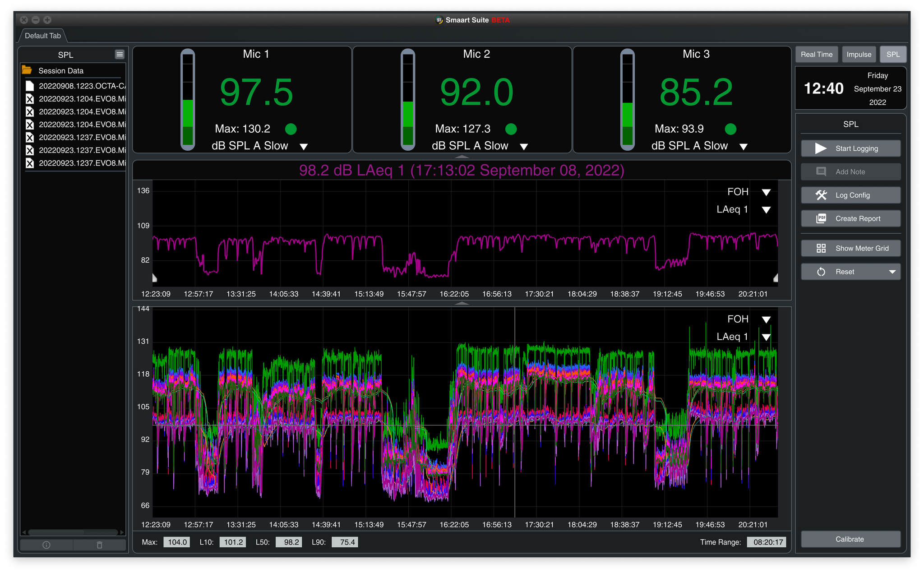
Task: Toggle Impulse mode
Action: (x=859, y=54)
